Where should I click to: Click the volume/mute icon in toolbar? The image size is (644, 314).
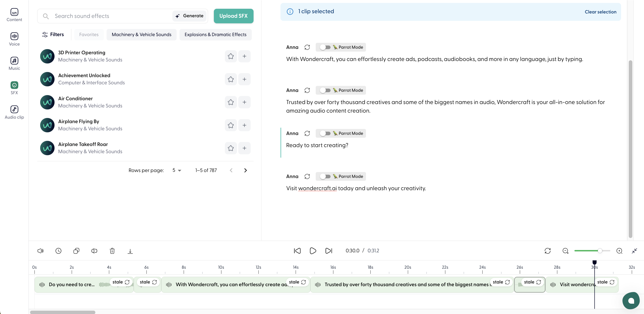coord(40,251)
